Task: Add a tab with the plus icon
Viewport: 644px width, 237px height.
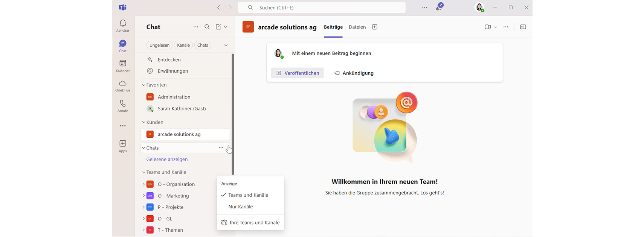Action: [x=375, y=27]
